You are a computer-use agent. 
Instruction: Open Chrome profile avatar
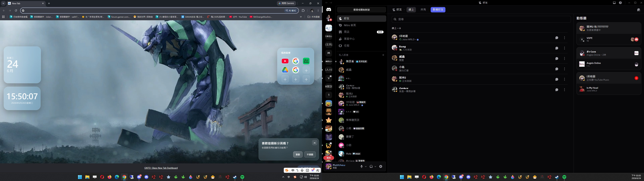tap(312, 11)
